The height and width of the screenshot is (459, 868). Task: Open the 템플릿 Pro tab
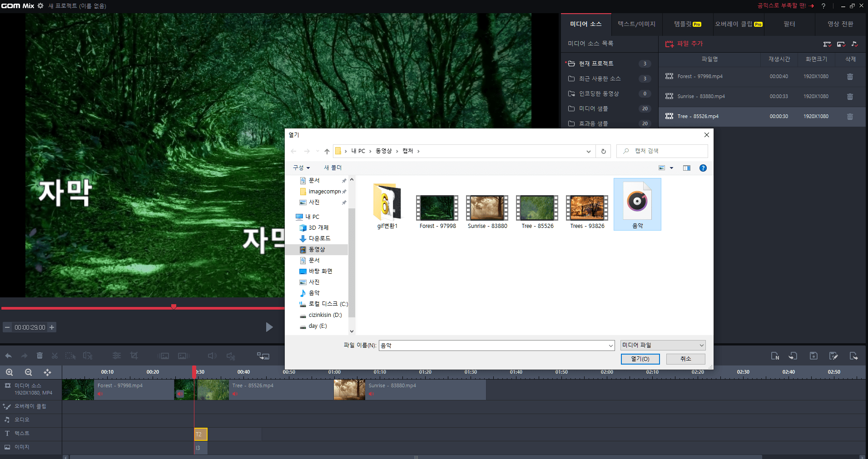click(688, 24)
